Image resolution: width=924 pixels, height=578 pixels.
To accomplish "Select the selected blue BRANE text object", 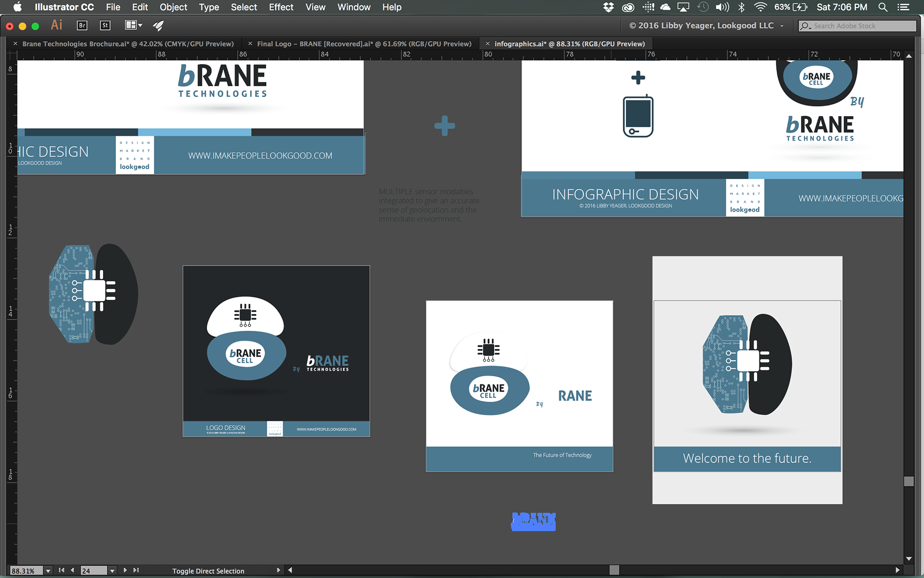I will coord(533,522).
